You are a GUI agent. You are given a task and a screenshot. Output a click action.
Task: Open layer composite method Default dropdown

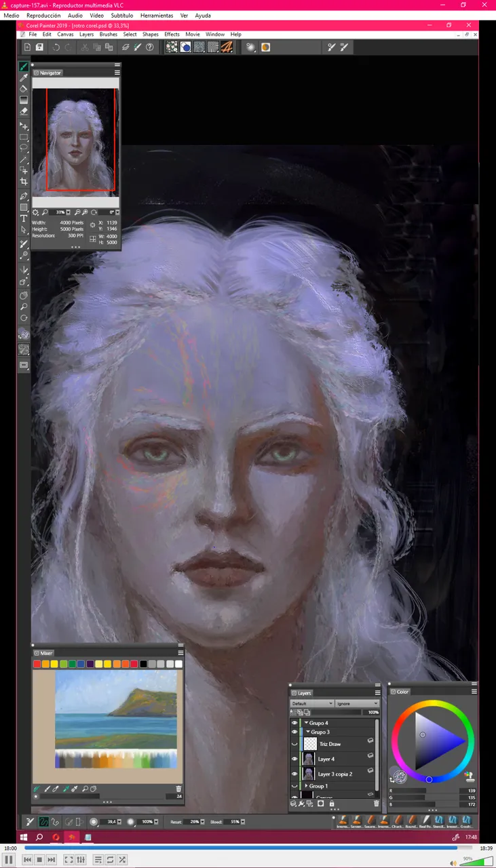(311, 703)
